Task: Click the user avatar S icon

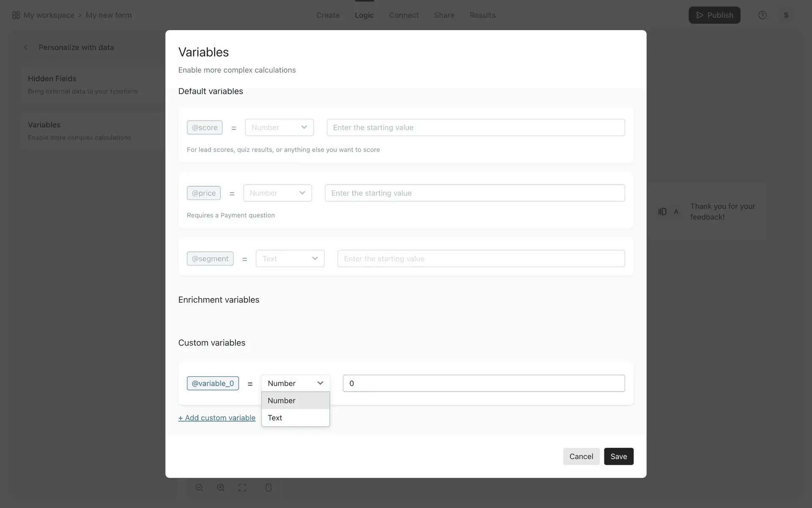Action: [x=786, y=15]
